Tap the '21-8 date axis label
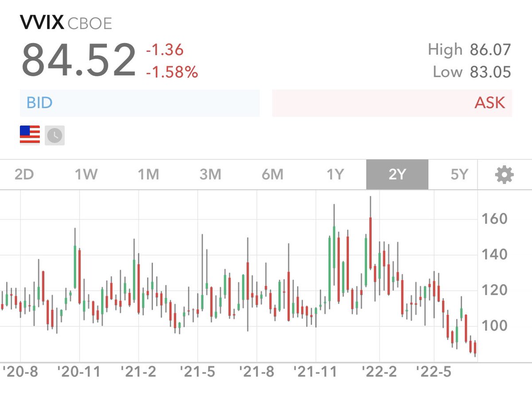Screen dimensions: 532x399 coord(256,372)
